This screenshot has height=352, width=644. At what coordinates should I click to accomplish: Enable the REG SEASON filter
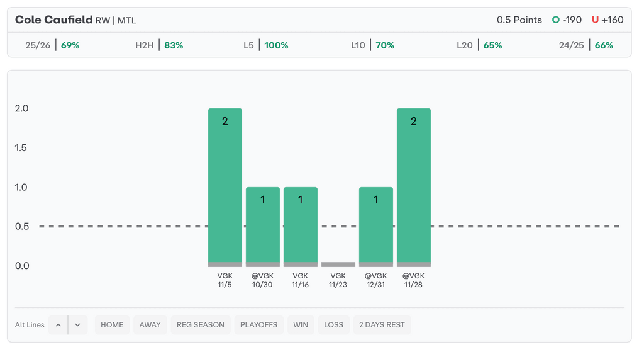tap(200, 325)
